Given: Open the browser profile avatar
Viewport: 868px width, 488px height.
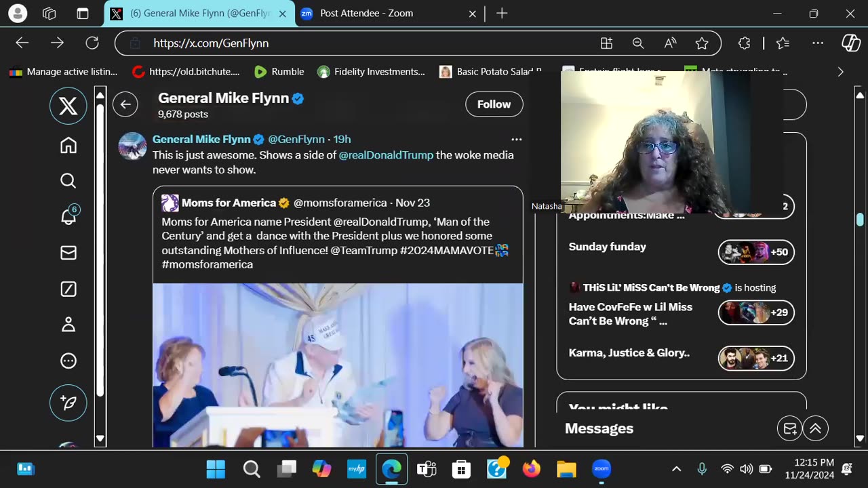Looking at the screenshot, I should tap(18, 14).
